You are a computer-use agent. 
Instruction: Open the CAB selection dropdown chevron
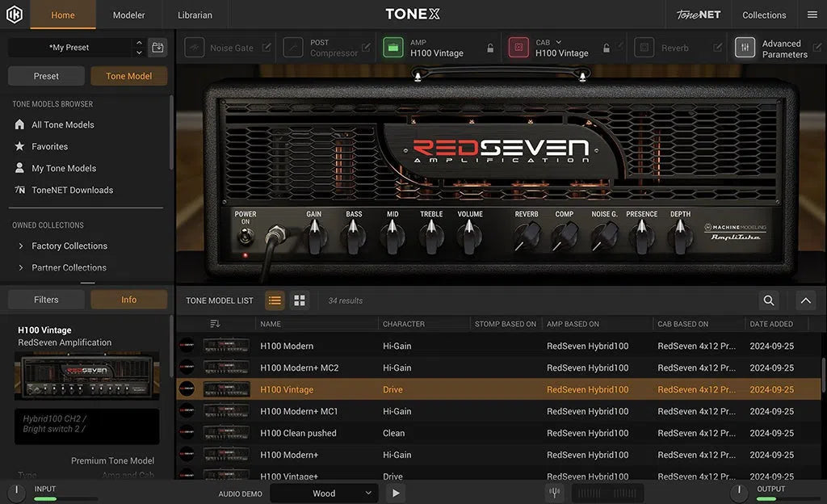pyautogui.click(x=557, y=42)
